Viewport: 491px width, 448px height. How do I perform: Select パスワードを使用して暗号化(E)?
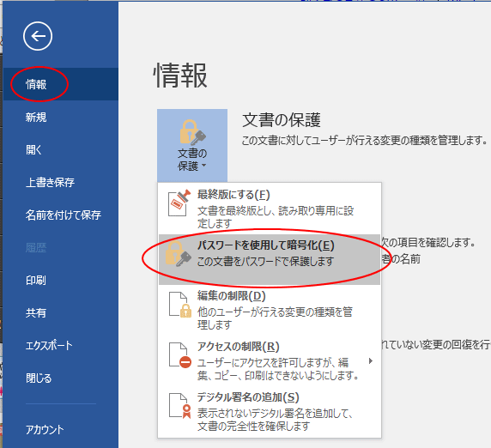click(x=270, y=259)
